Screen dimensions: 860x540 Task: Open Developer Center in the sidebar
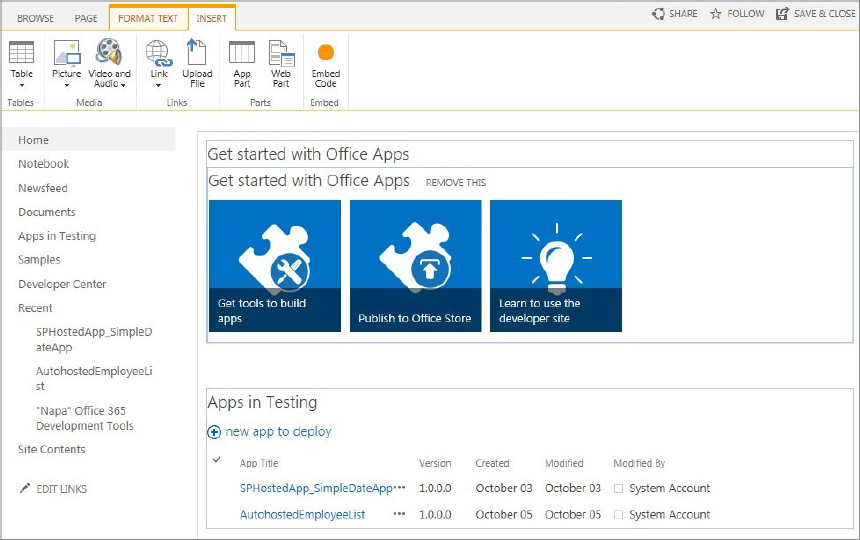coord(62,284)
